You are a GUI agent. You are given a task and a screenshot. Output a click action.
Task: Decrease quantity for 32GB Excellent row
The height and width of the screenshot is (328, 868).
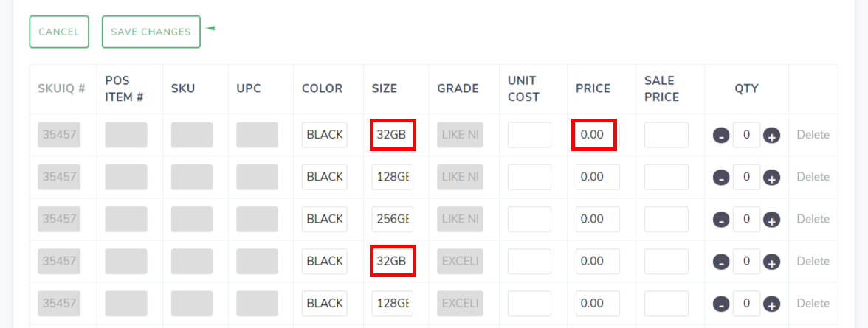click(721, 262)
